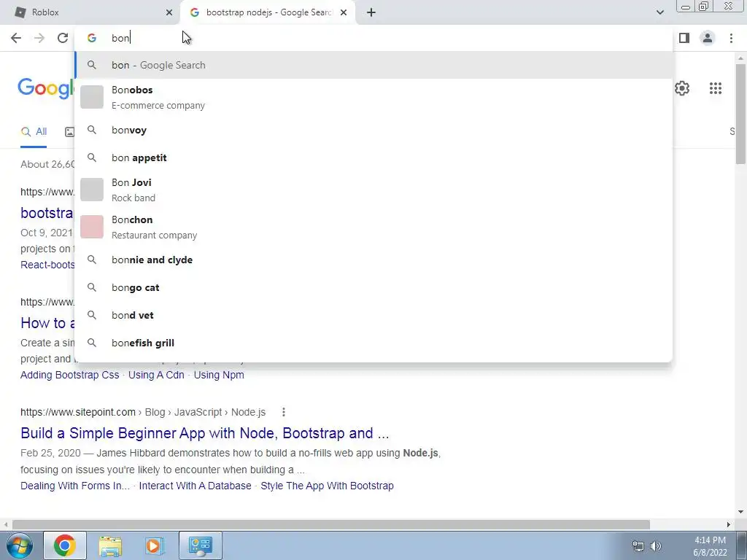This screenshot has height=560, width=747.
Task: Launch Windows Media Player from taskbar
Action: pos(154,545)
